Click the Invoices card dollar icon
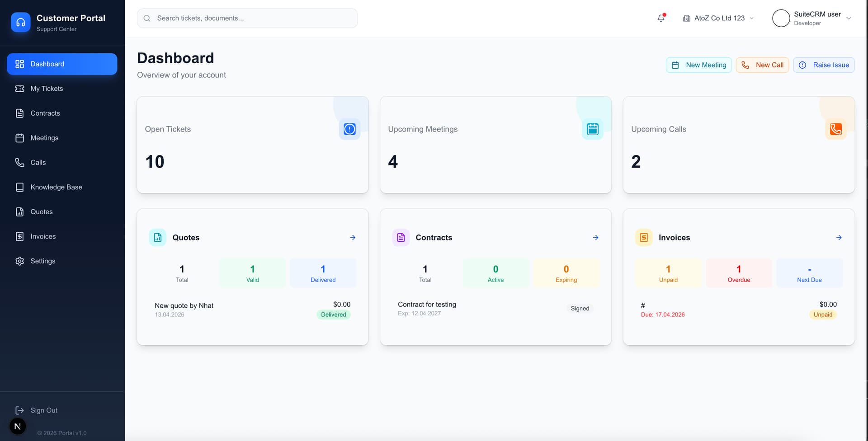Viewport: 868px width, 441px height. [644, 238]
